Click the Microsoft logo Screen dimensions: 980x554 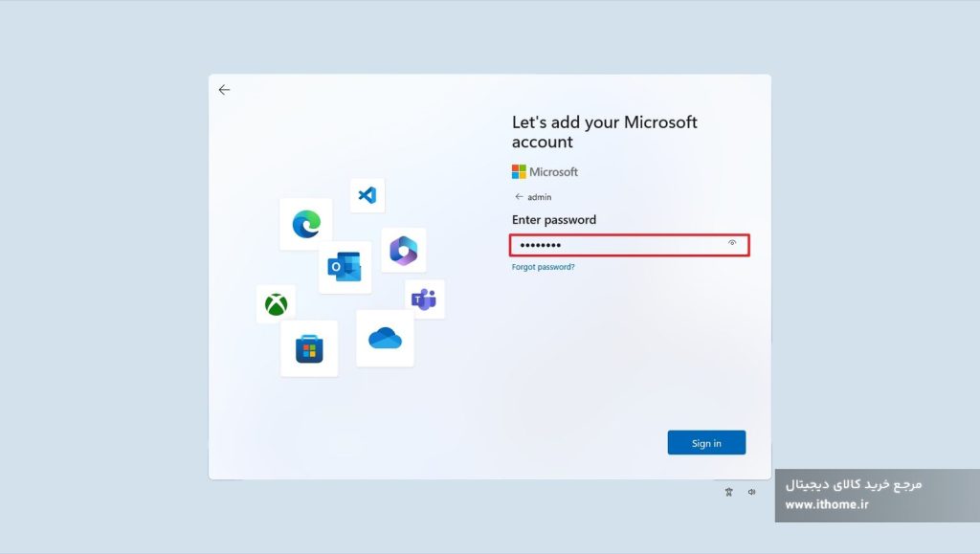tap(545, 172)
